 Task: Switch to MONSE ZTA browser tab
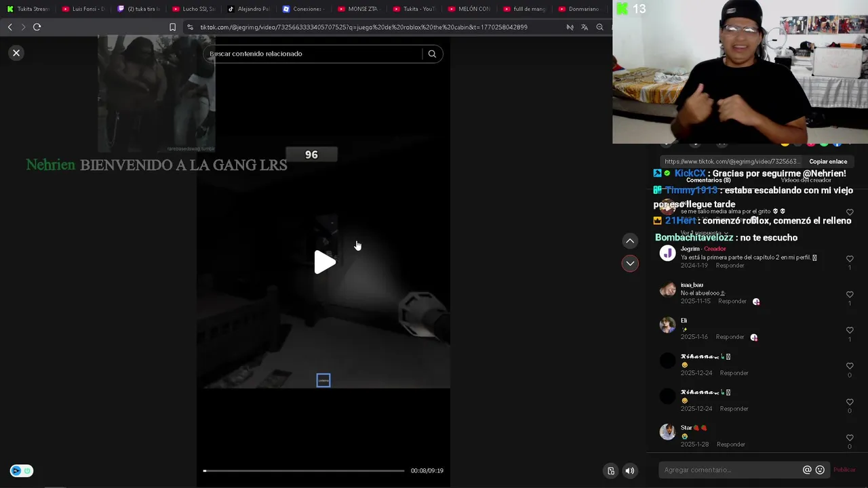click(x=358, y=9)
